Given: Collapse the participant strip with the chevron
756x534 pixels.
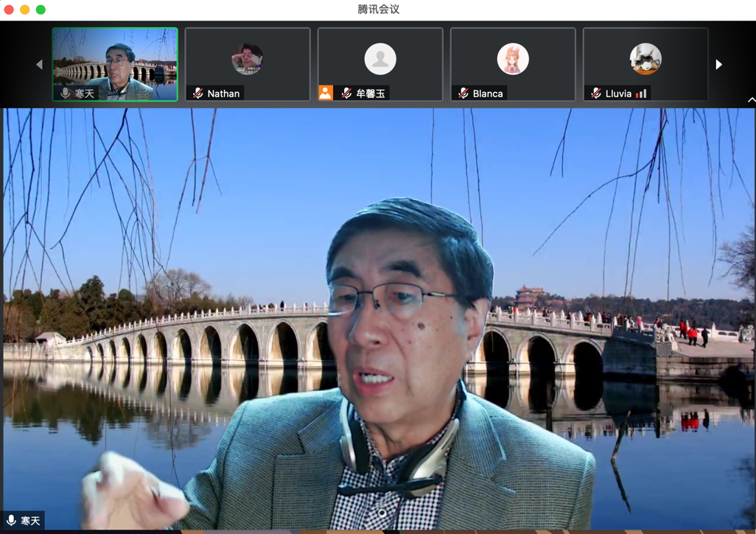Looking at the screenshot, I should click(x=751, y=99).
